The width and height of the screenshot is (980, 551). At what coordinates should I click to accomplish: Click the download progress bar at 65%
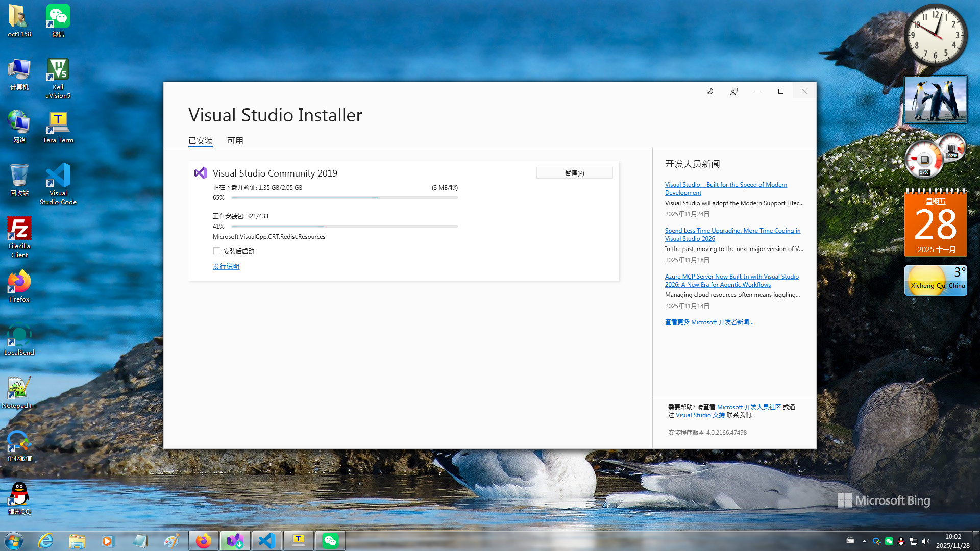pyautogui.click(x=344, y=198)
